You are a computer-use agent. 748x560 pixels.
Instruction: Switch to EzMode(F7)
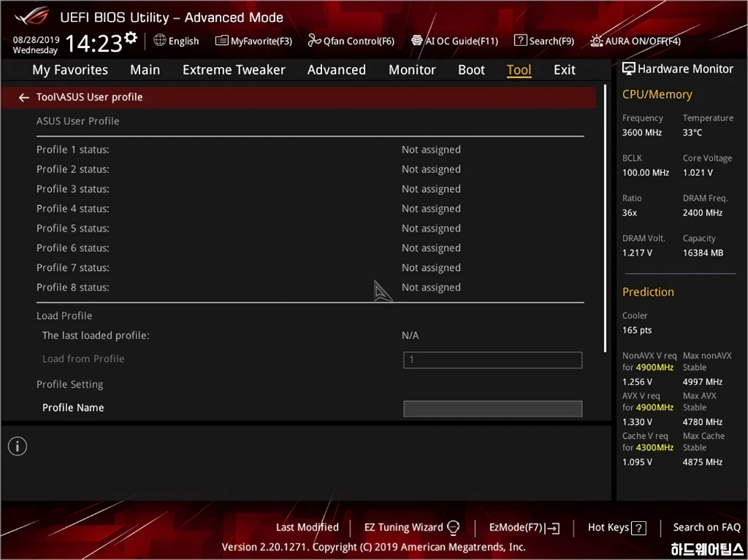516,527
